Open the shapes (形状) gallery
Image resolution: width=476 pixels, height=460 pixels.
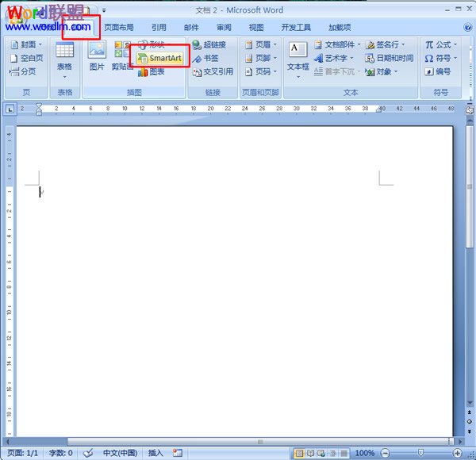pyautogui.click(x=155, y=44)
